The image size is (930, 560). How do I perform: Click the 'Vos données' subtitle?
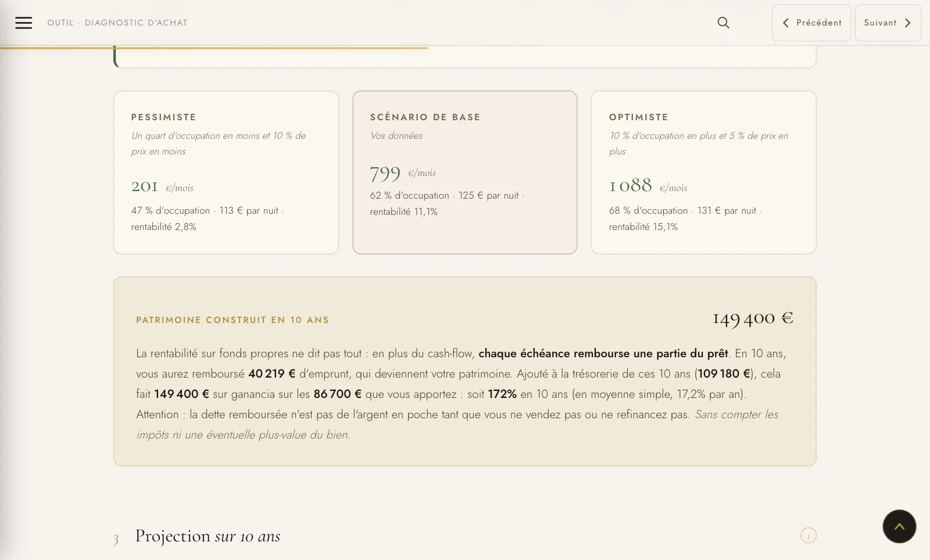pyautogui.click(x=396, y=136)
